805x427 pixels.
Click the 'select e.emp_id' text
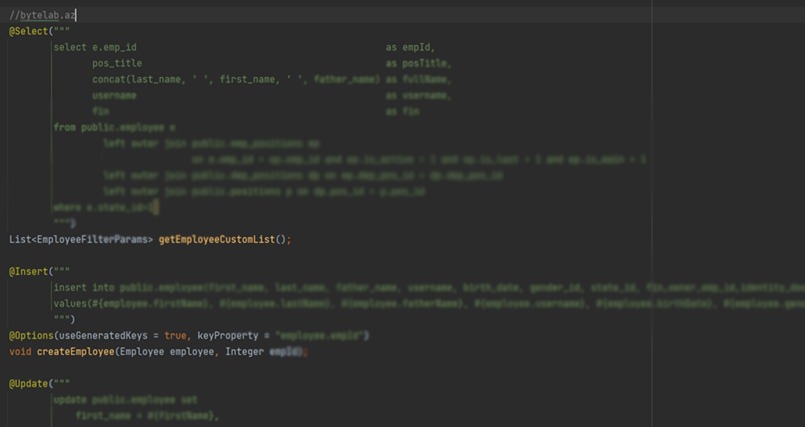(95, 47)
